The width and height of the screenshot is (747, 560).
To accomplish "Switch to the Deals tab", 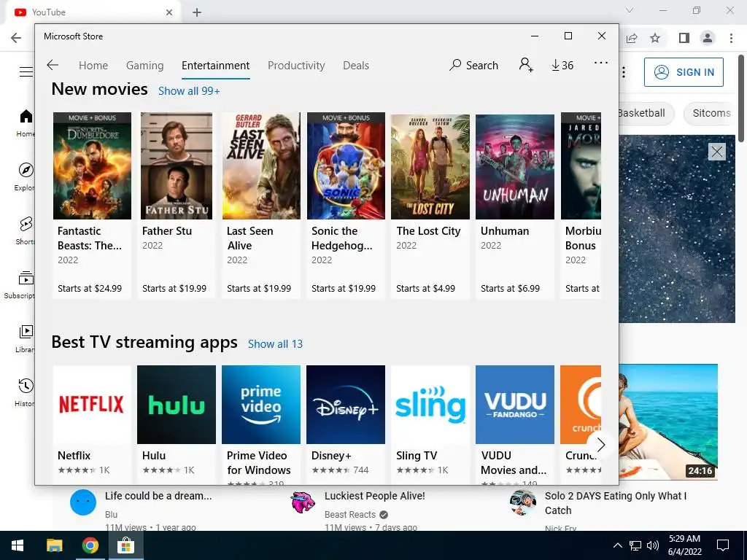I will pos(356,65).
